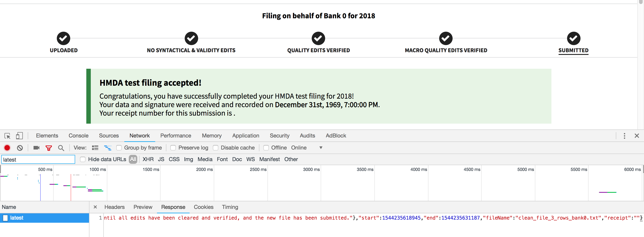Filter requests by JS
Screen dimensions: 644x237
(161, 159)
